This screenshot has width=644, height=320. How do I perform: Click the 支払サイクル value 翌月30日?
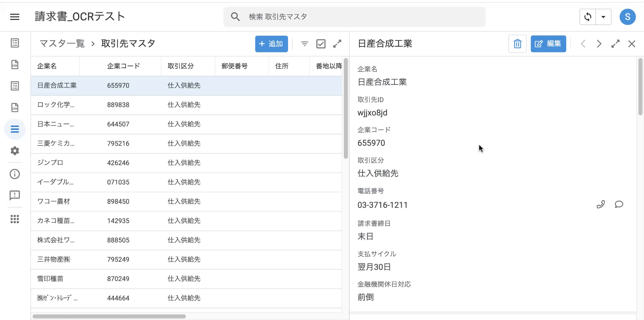[374, 267]
